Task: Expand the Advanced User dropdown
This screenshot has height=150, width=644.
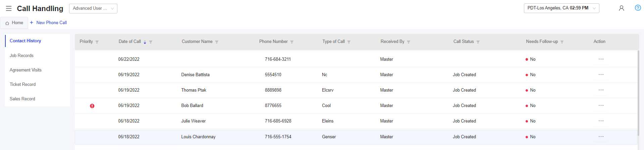Action: (93, 8)
